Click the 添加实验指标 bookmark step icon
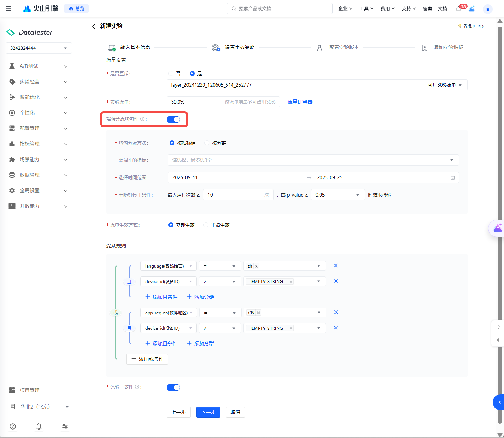 425,48
